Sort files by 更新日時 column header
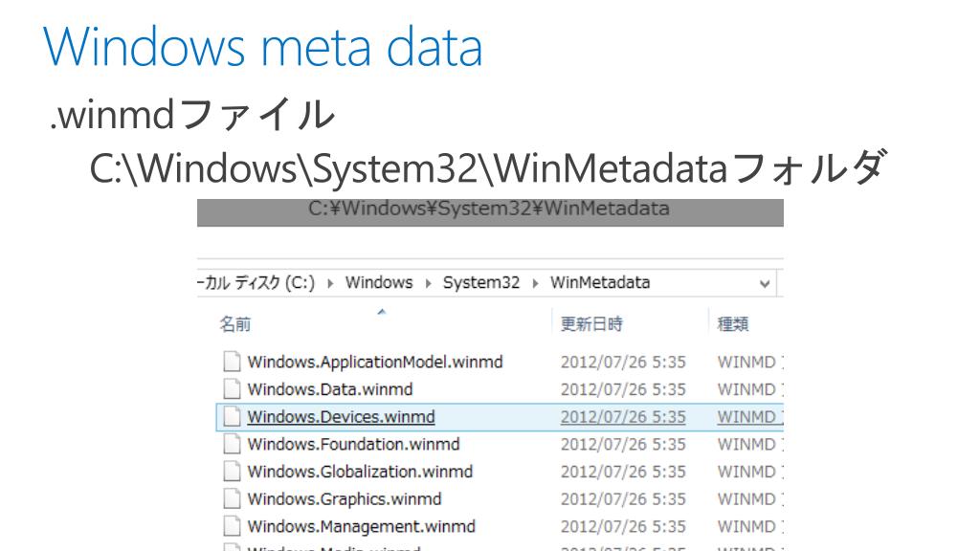This screenshot has height=551, width=980. [591, 324]
